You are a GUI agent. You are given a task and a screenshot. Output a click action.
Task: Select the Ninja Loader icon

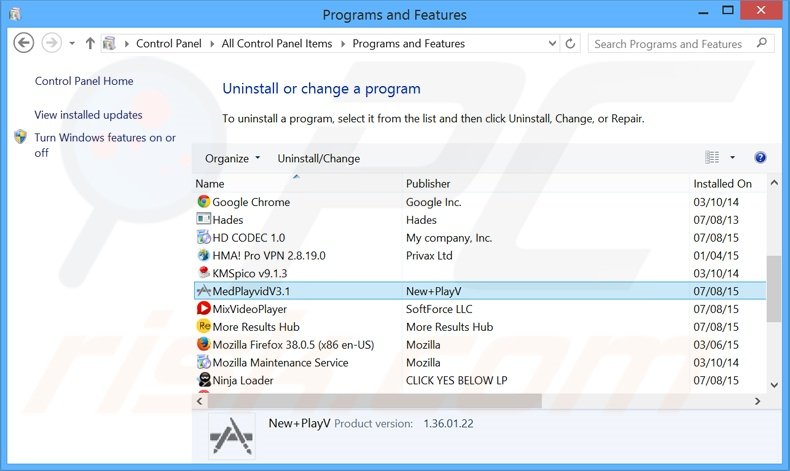[204, 380]
